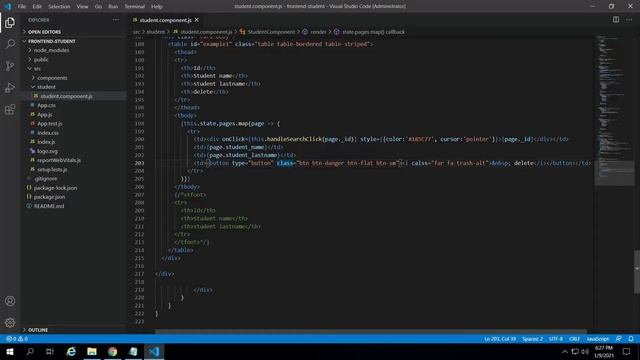This screenshot has height=360, width=640.
Task: Click the CRLF line ending setting
Action: click(x=574, y=339)
